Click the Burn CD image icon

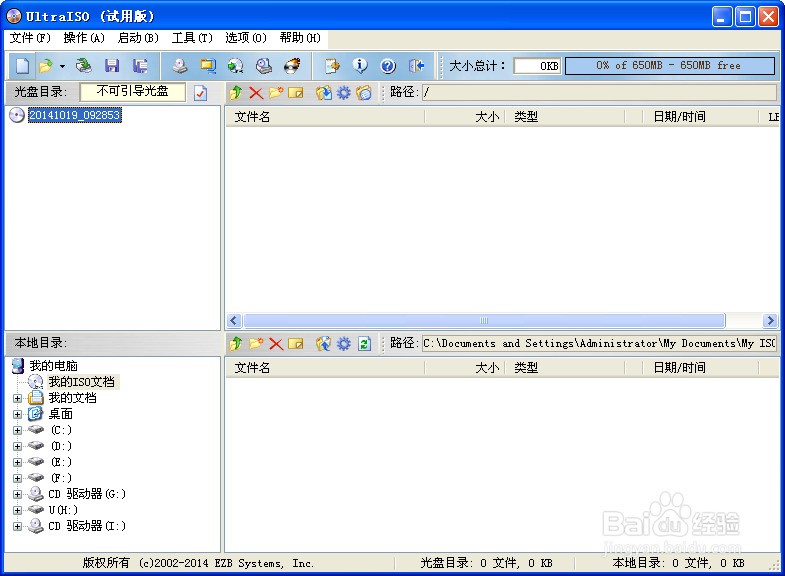pyautogui.click(x=292, y=66)
